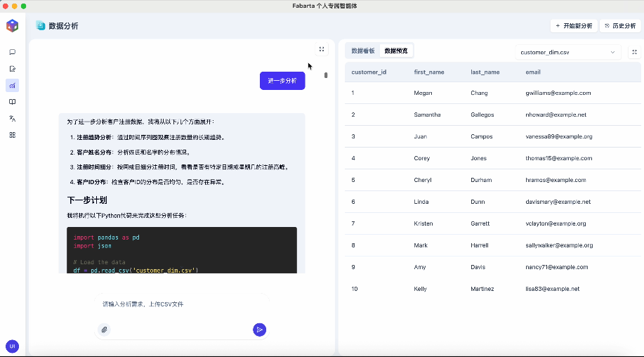The height and width of the screenshot is (357, 644).
Task: Select cell Gallegos in table
Action: [x=482, y=115]
